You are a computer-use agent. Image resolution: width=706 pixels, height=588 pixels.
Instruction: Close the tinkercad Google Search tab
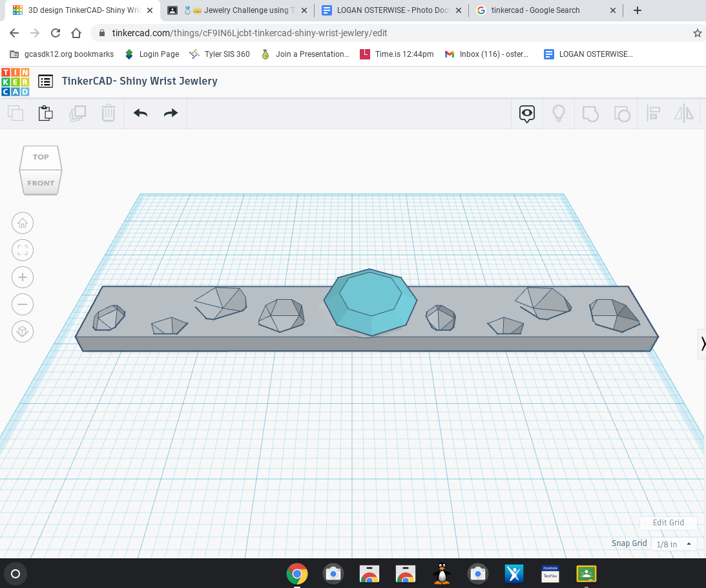[x=613, y=10]
